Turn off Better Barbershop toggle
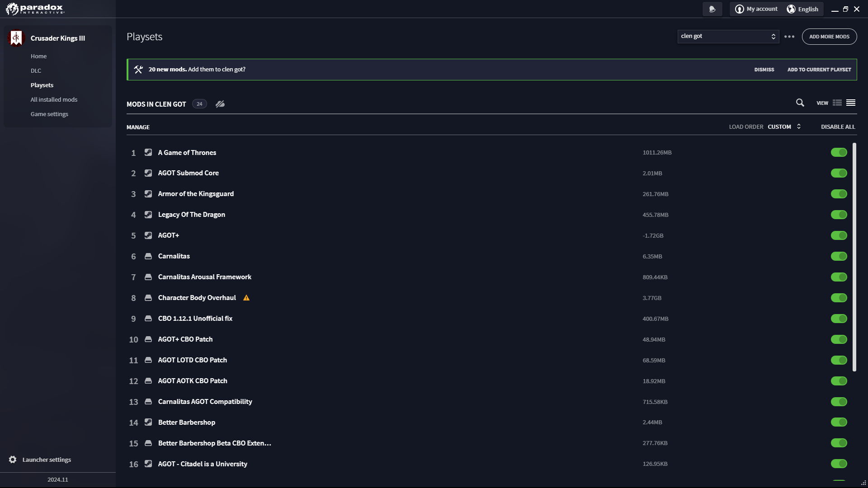Image resolution: width=868 pixels, height=488 pixels. pos(839,422)
